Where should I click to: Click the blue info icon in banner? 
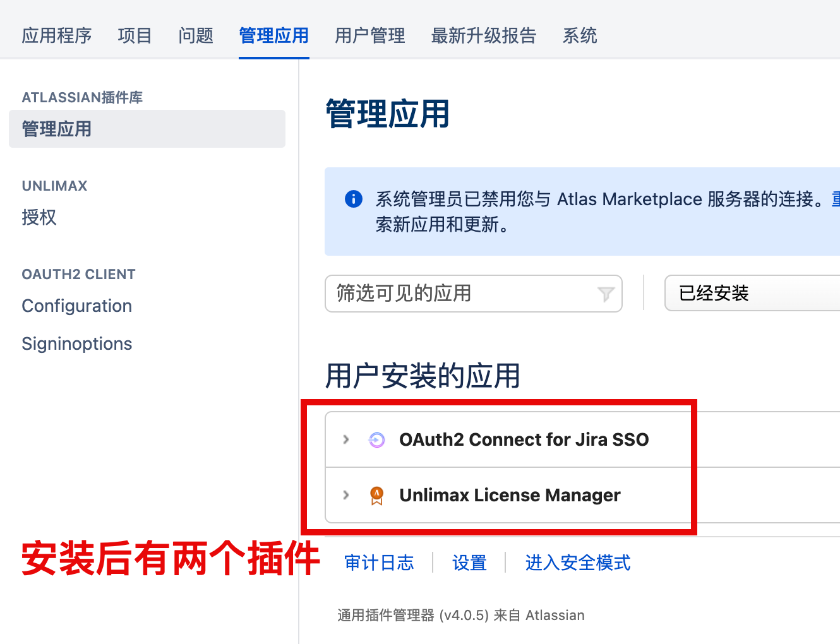coord(354,199)
